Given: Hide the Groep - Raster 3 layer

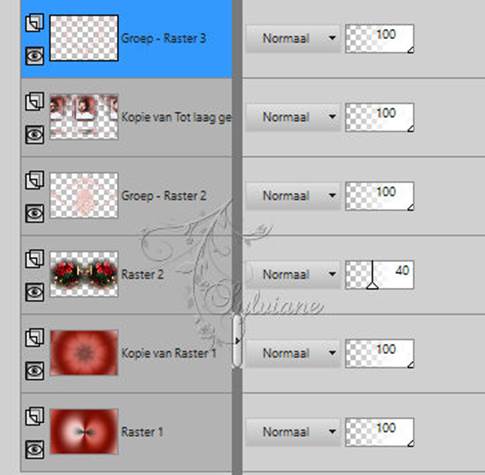Looking at the screenshot, I should click(x=35, y=55).
